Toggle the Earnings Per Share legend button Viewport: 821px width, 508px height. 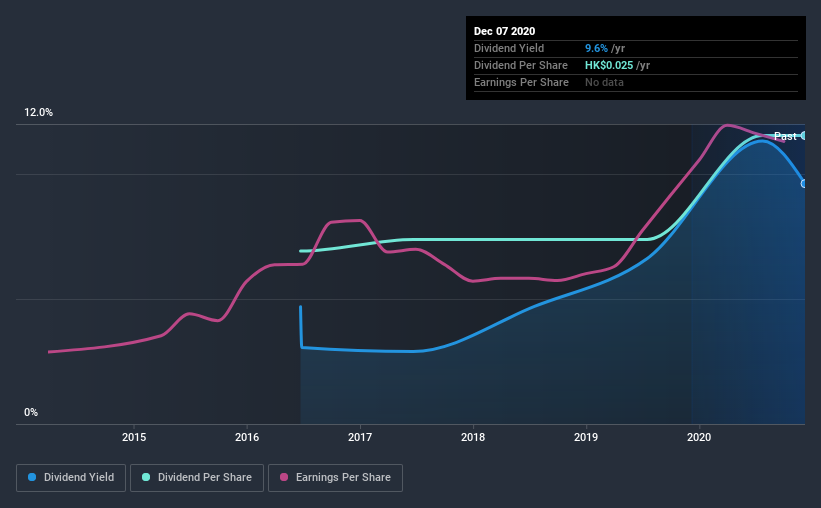point(335,478)
